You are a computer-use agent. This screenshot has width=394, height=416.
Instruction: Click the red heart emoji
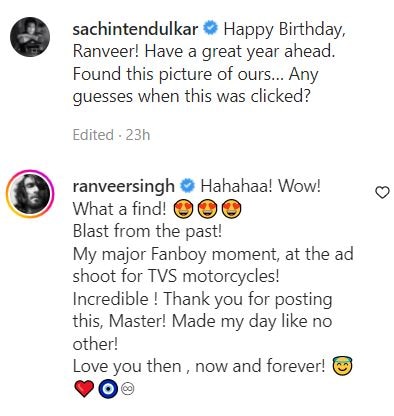tap(84, 389)
